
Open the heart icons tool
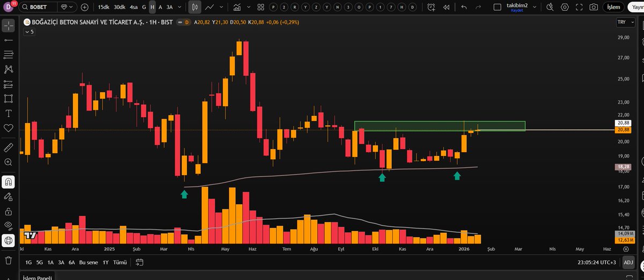[x=9, y=128]
